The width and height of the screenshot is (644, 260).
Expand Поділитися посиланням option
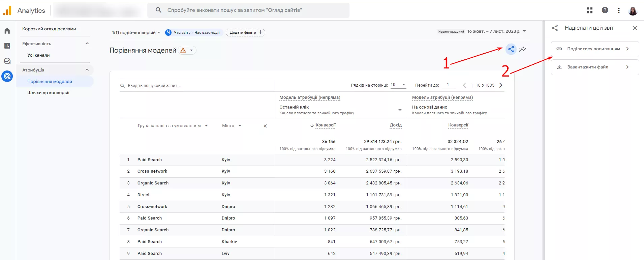(x=627, y=49)
